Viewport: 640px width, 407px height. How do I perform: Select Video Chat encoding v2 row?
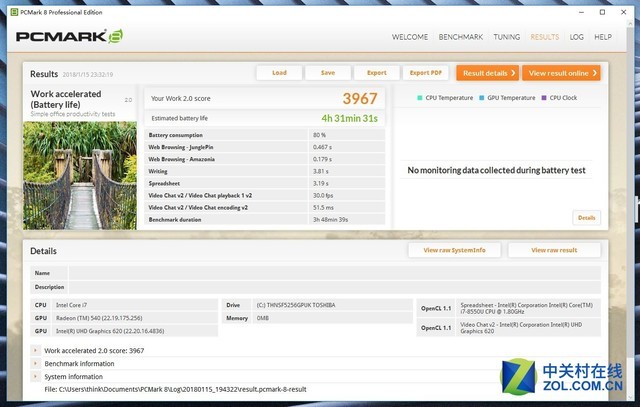pos(264,207)
